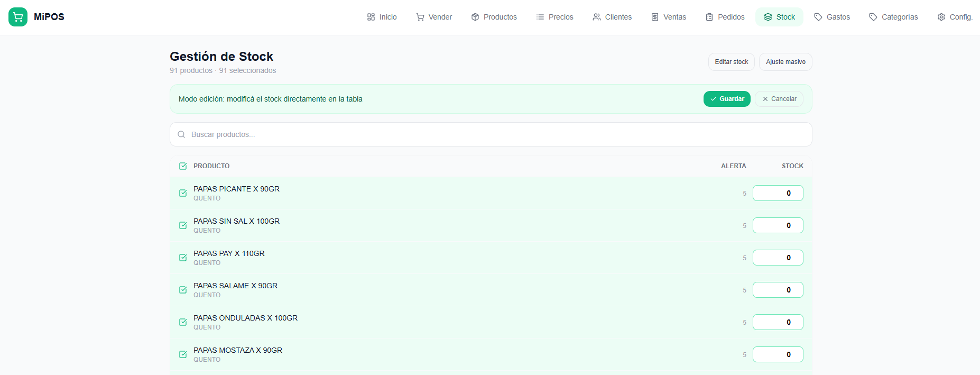Click the '91 productos · 91 seleccionados' text

click(x=223, y=70)
